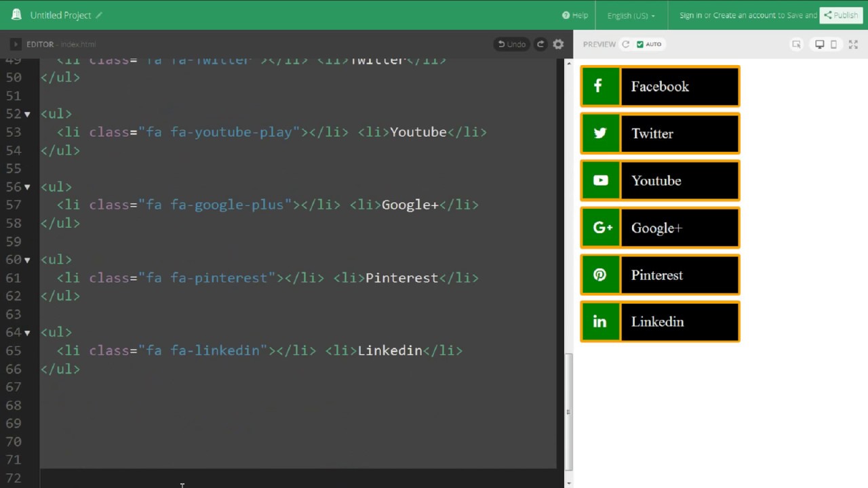The width and height of the screenshot is (868, 488).
Task: Click the Facebook label in preview
Action: tap(660, 86)
